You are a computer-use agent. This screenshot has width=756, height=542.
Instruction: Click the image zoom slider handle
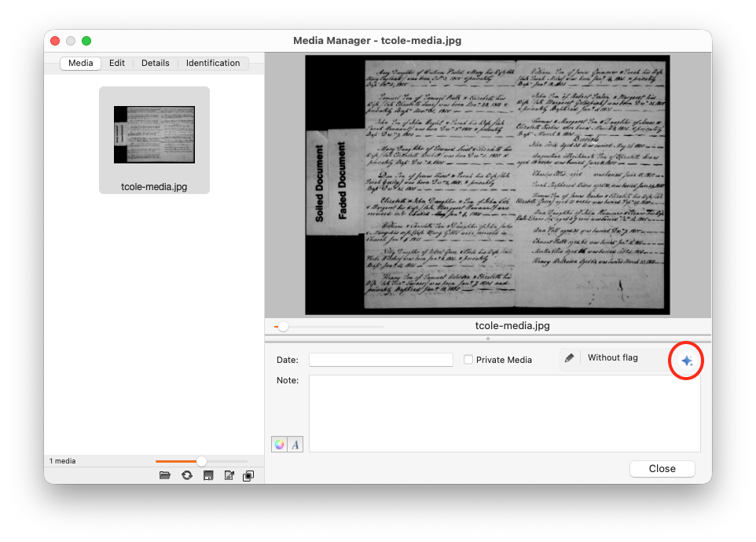pyautogui.click(x=283, y=327)
